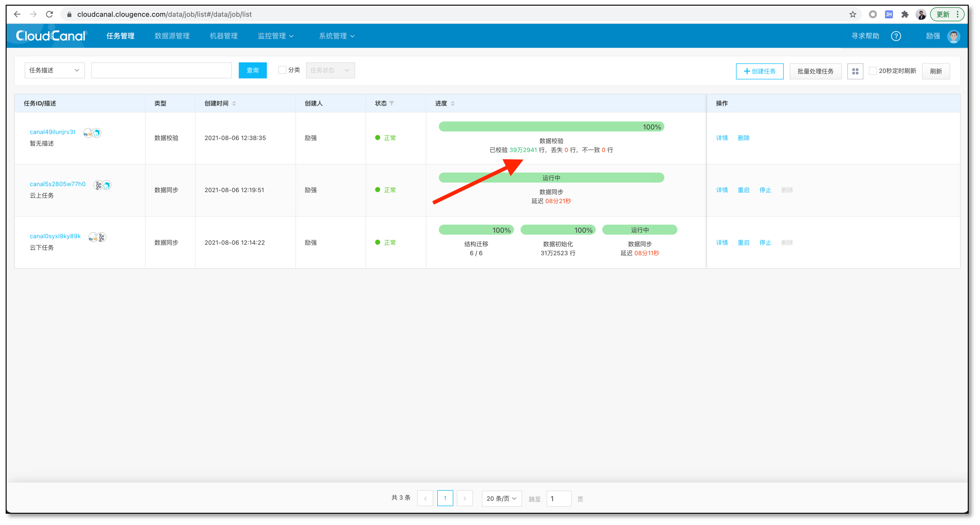Open the 数据源管理 tab

172,36
